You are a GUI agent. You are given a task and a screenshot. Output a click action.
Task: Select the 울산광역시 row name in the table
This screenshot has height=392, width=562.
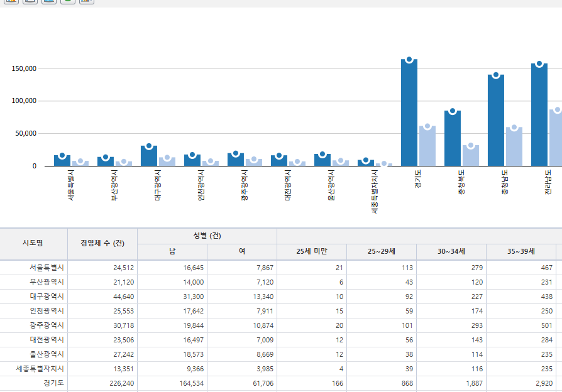click(47, 354)
